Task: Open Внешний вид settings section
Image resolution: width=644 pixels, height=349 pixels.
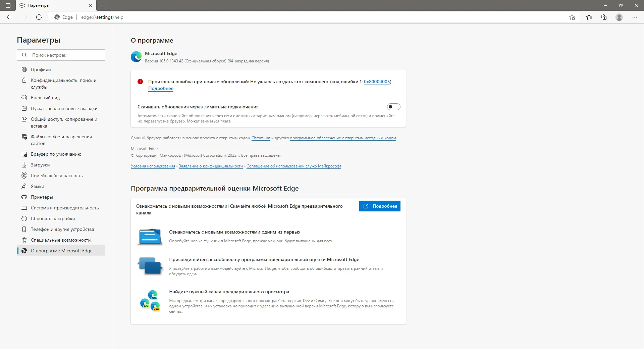Action: tap(61, 98)
